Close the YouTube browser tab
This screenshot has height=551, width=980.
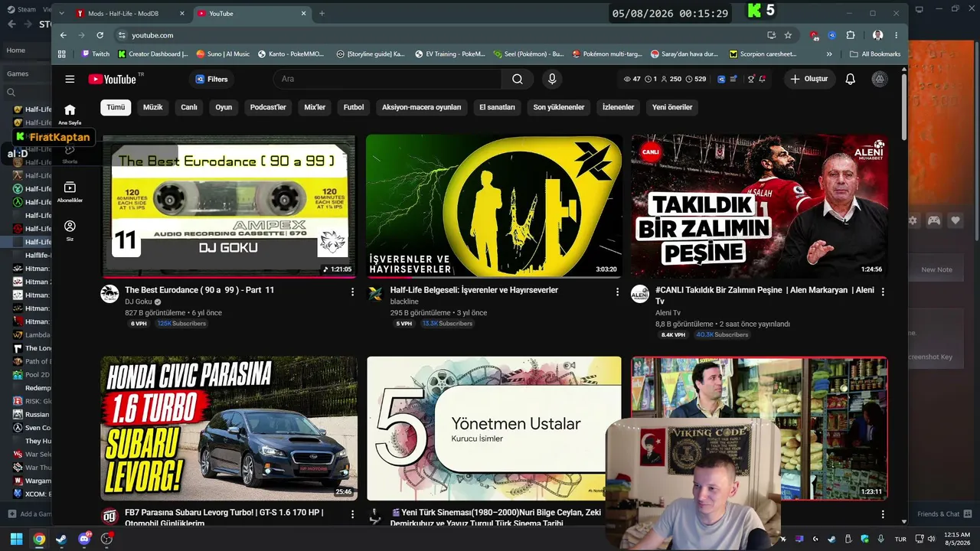[x=304, y=14]
